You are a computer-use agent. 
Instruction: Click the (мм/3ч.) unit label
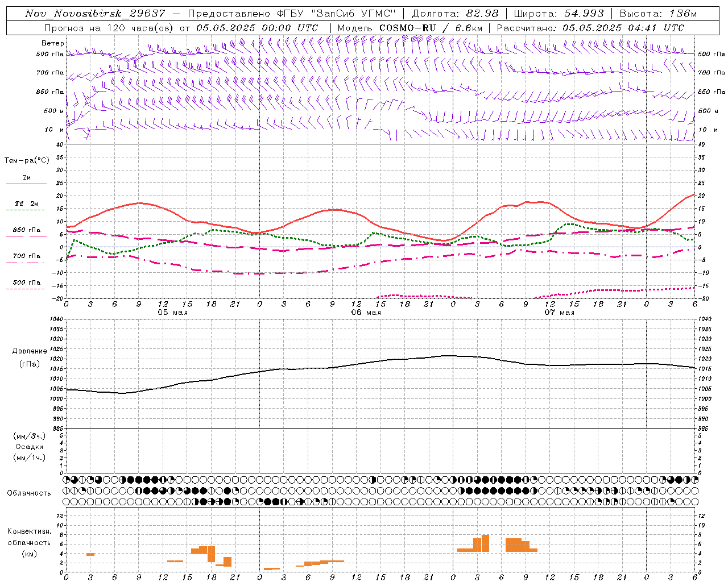pyautogui.click(x=30, y=436)
